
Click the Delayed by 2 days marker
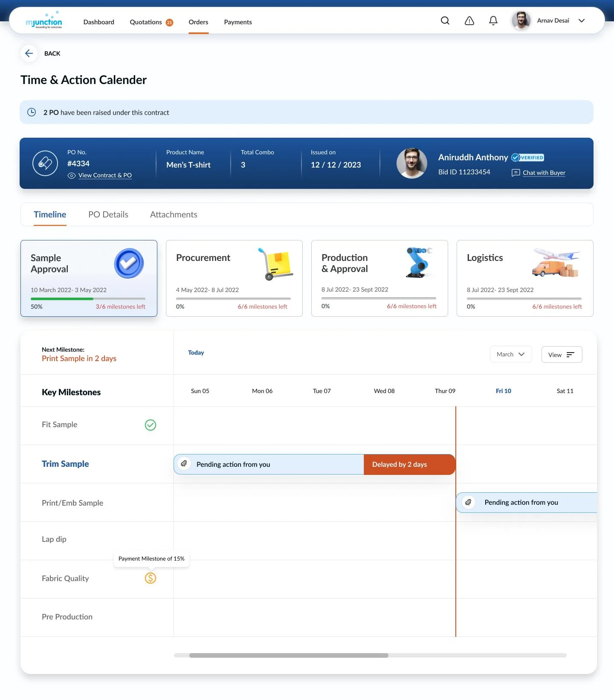click(409, 464)
